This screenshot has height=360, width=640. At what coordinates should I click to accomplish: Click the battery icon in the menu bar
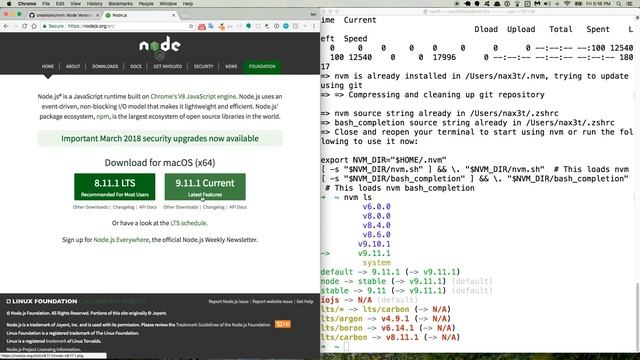(578, 4)
